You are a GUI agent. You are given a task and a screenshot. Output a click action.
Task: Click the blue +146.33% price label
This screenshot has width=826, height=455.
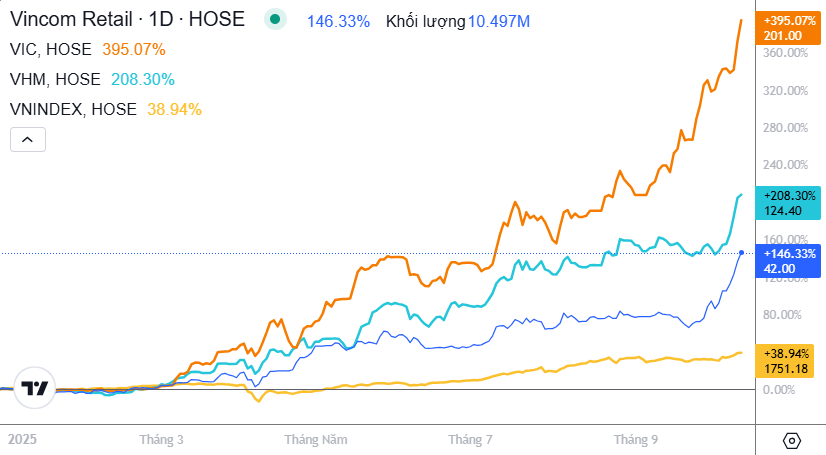(x=789, y=254)
